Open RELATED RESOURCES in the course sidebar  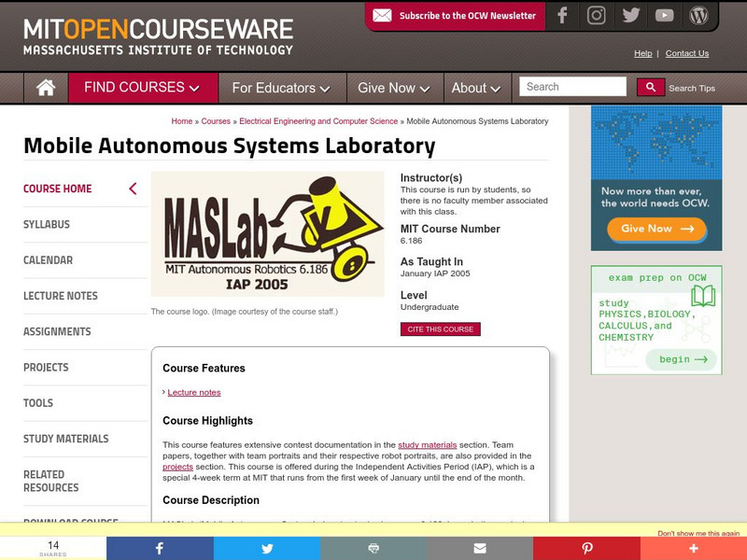coord(51,481)
